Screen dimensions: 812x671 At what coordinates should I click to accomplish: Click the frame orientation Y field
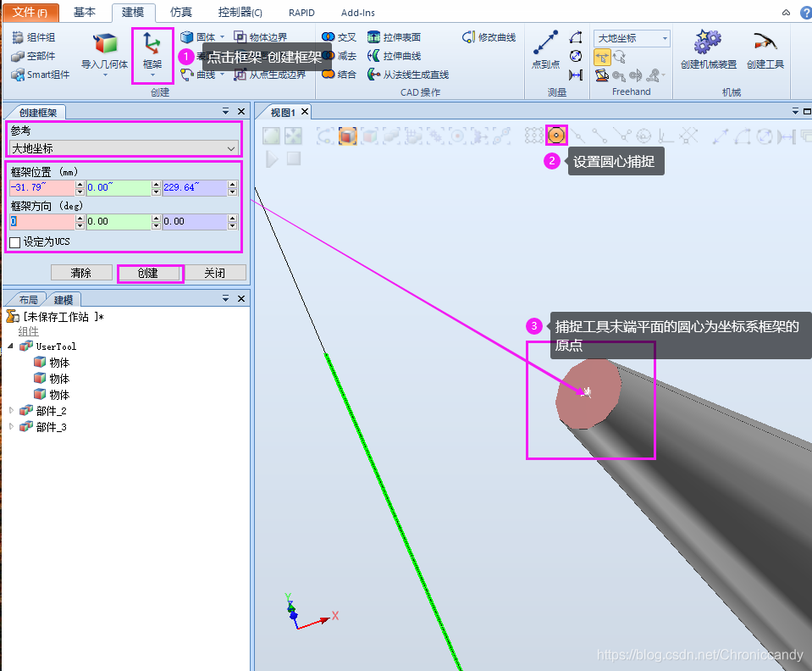click(x=119, y=222)
